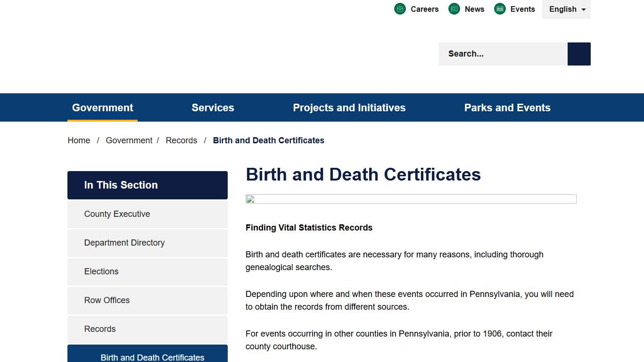Open Records from the breadcrumb
The width and height of the screenshot is (644, 362).
pos(181,140)
